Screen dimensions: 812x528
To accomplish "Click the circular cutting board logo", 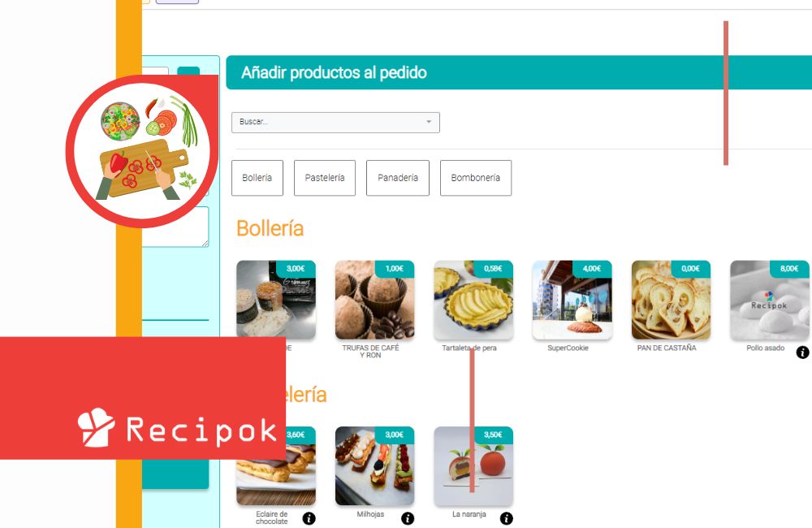I will [x=142, y=151].
